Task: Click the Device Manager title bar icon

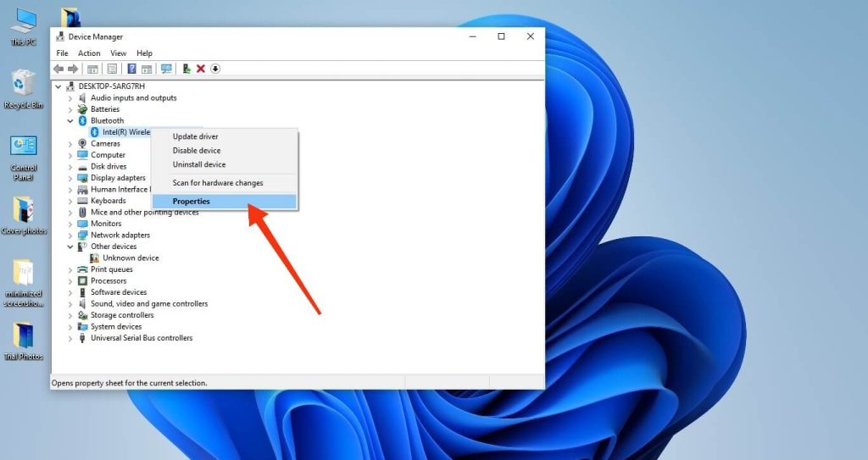Action: 60,36
